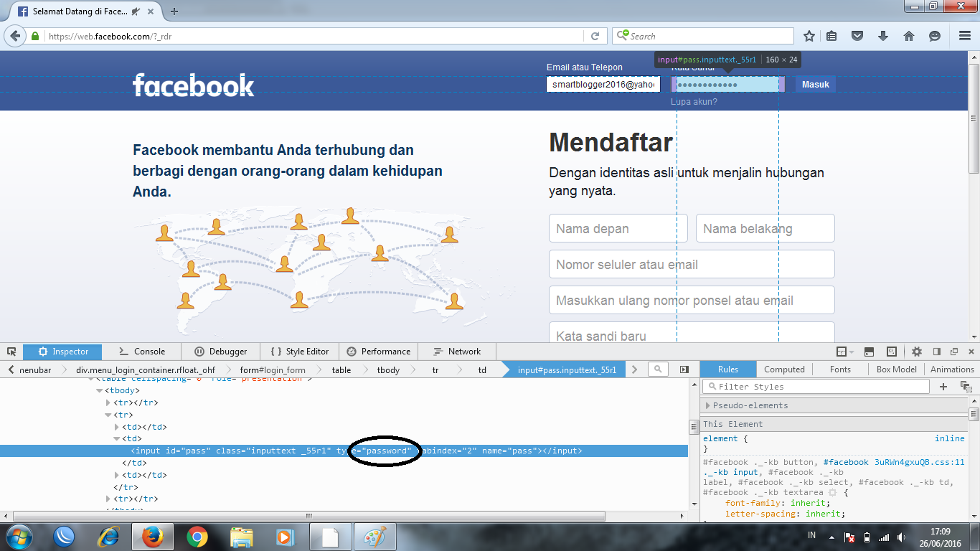
Task: Open the HTML search magnifier in Inspector
Action: 658,369
